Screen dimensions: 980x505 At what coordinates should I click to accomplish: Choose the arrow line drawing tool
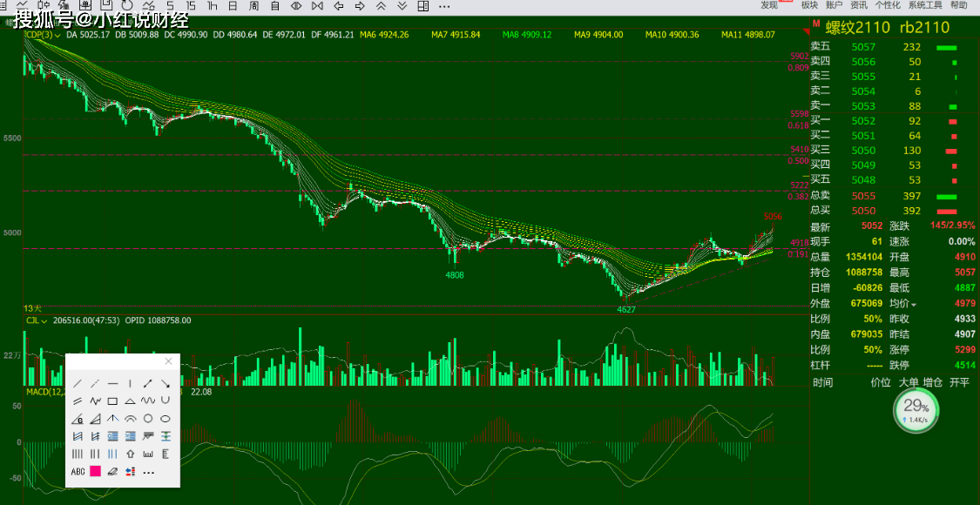(147, 383)
